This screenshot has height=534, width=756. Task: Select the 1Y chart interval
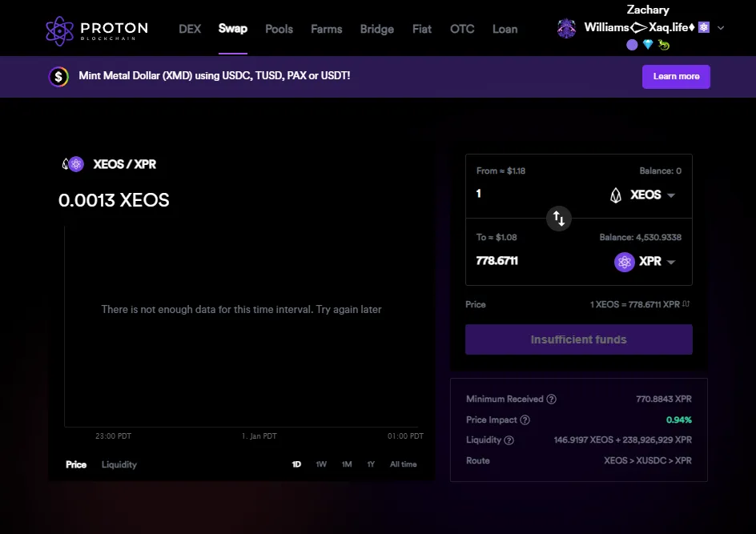pos(371,464)
